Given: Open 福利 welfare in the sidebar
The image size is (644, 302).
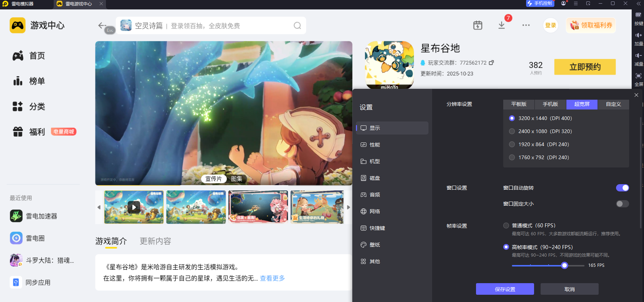Looking at the screenshot, I should [29, 132].
